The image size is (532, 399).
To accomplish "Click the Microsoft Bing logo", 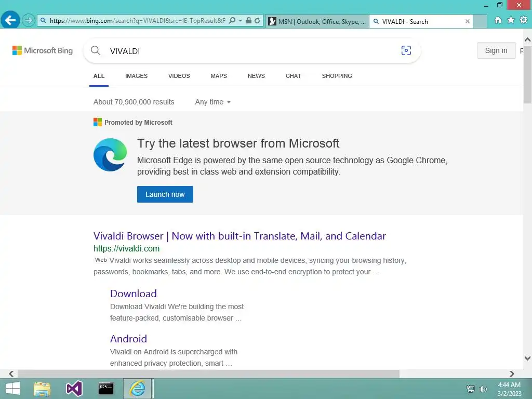I will (43, 50).
